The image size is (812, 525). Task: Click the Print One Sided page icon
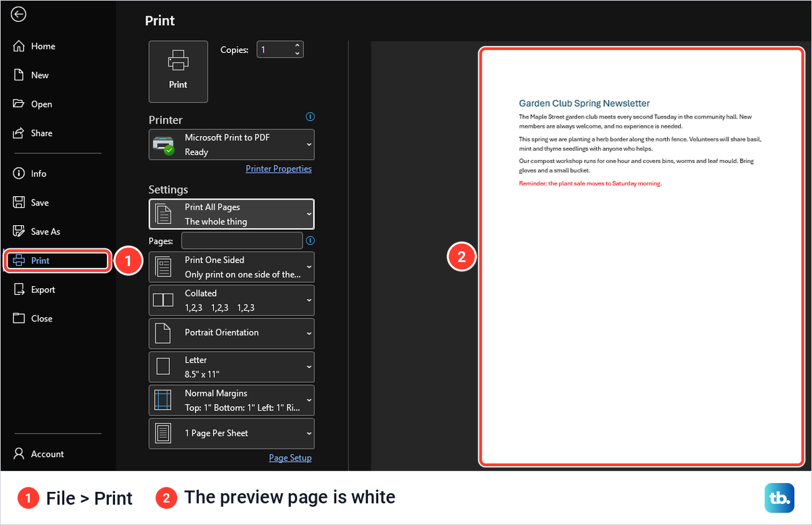pos(163,267)
